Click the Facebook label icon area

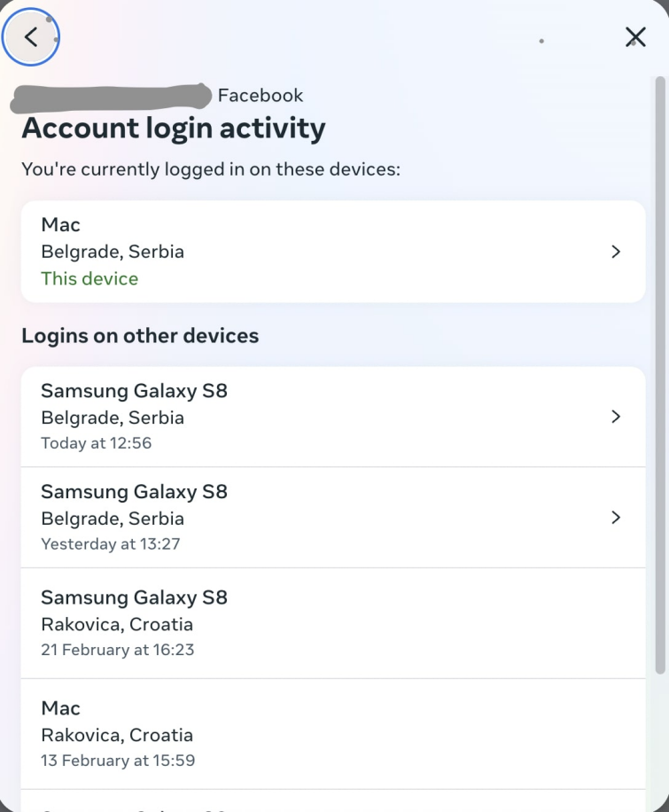pos(261,96)
